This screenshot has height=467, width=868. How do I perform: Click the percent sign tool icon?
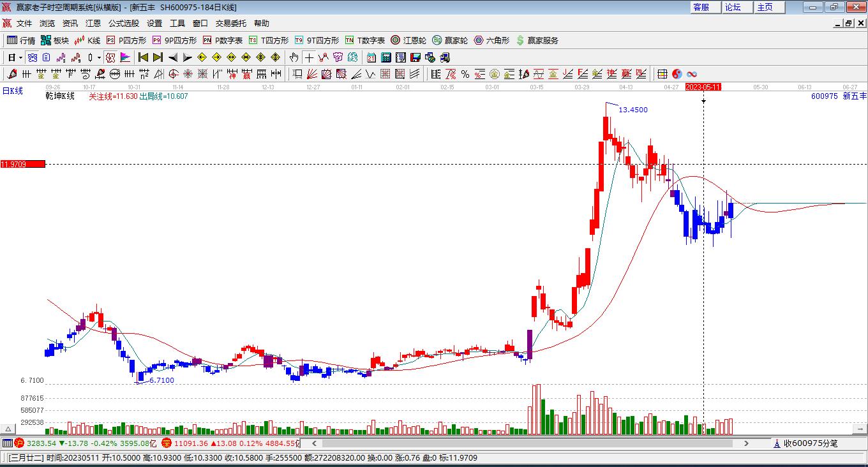coord(465,74)
